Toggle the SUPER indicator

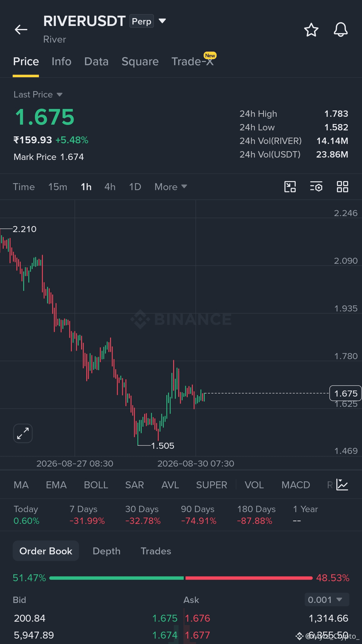tap(211, 485)
